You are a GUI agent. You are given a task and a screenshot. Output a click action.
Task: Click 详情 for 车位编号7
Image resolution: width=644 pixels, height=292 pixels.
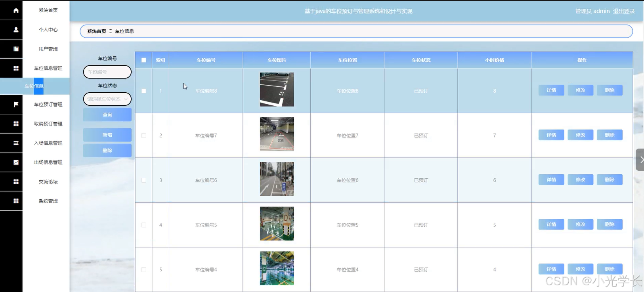551,135
